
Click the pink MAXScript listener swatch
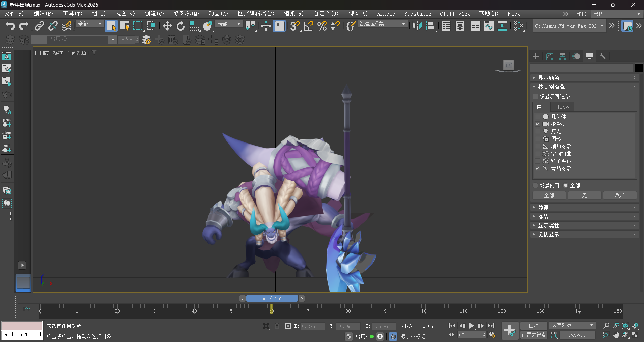point(22,326)
